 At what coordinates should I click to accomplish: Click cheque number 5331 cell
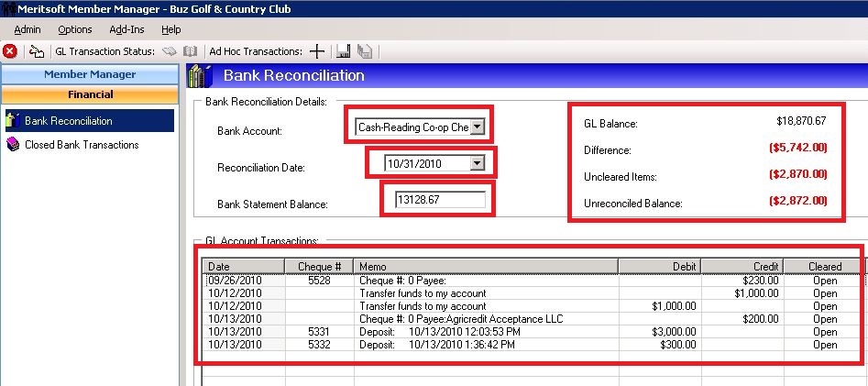tap(318, 332)
